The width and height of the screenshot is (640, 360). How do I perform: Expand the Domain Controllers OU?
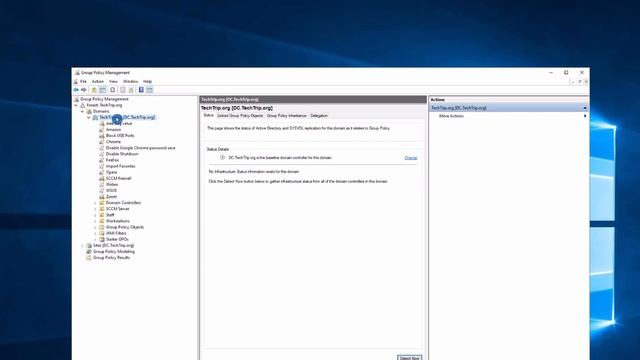pos(96,203)
